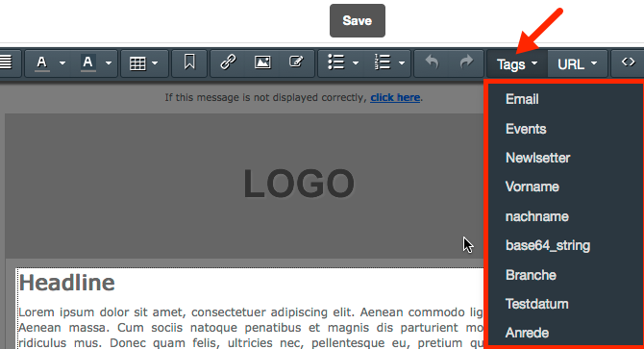Follow the "click here" link
The image size is (644, 349).
395,97
